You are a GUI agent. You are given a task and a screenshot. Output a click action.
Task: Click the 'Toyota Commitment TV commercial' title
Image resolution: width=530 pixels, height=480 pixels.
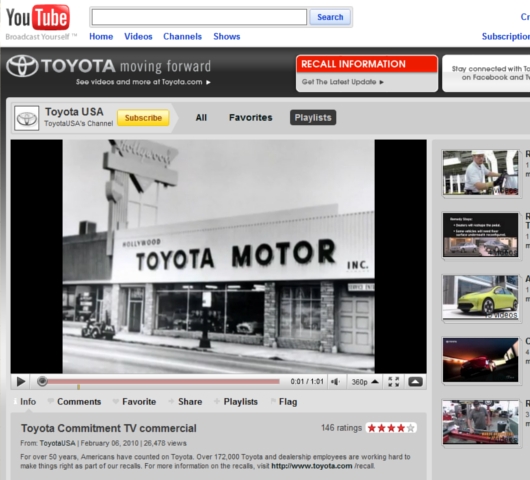(x=109, y=428)
